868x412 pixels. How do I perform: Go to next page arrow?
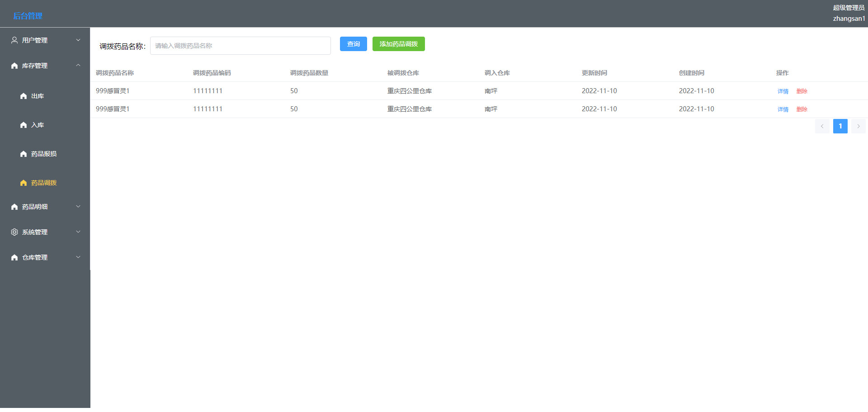(x=858, y=126)
